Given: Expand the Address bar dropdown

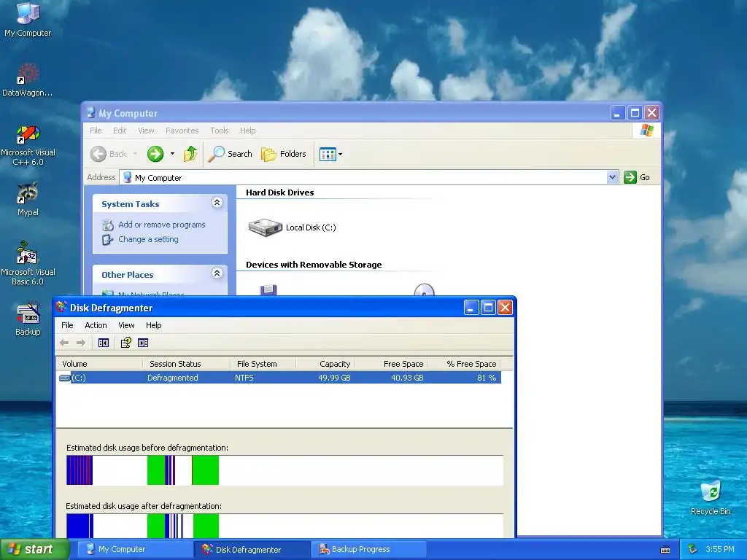Looking at the screenshot, I should [612, 177].
